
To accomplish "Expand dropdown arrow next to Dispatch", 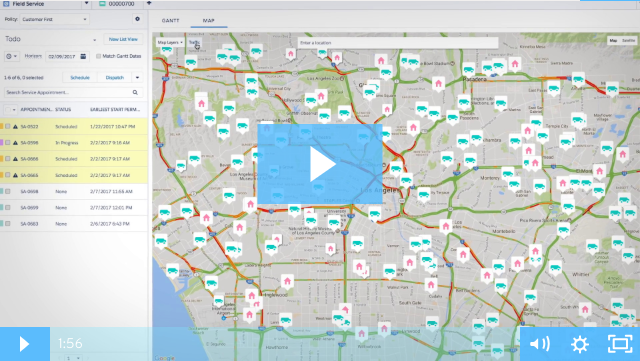I will pyautogui.click(x=137, y=78).
